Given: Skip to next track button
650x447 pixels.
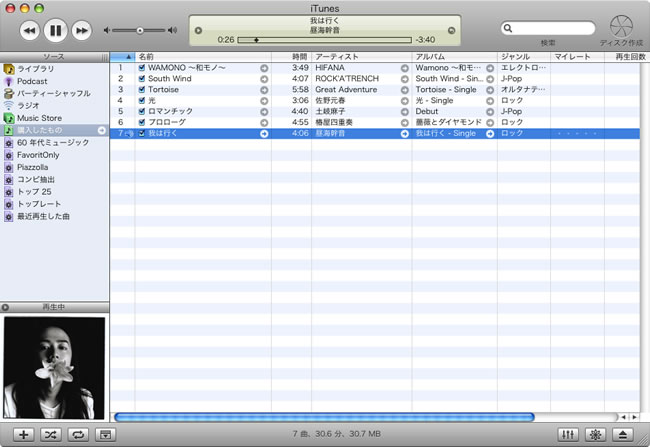Looking at the screenshot, I should point(82,30).
